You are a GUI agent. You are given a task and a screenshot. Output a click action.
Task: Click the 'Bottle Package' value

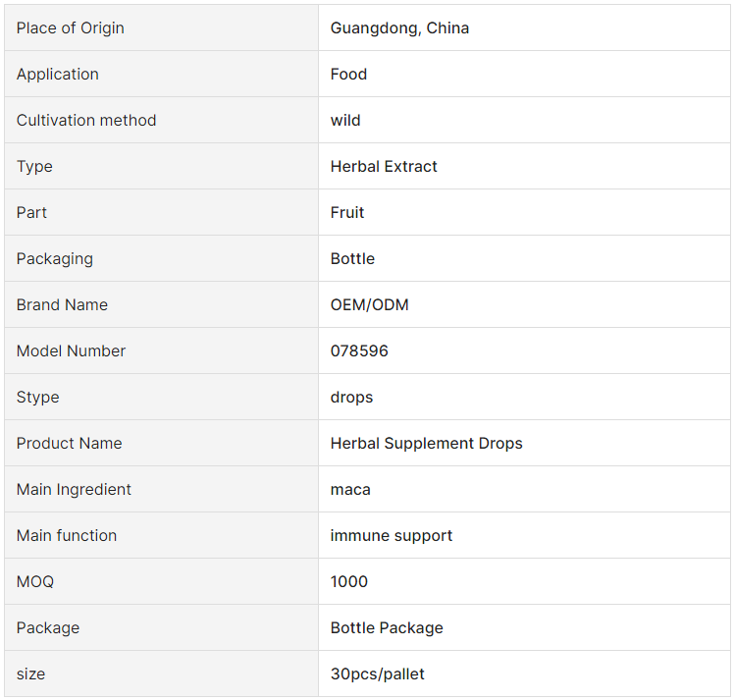coord(387,627)
